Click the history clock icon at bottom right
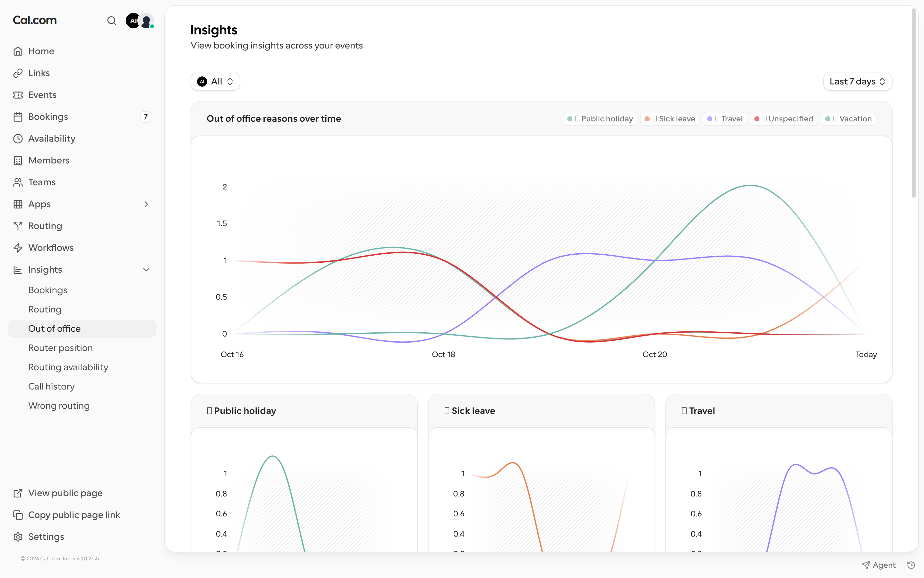Screen dimensions: 924x578 [911, 565]
